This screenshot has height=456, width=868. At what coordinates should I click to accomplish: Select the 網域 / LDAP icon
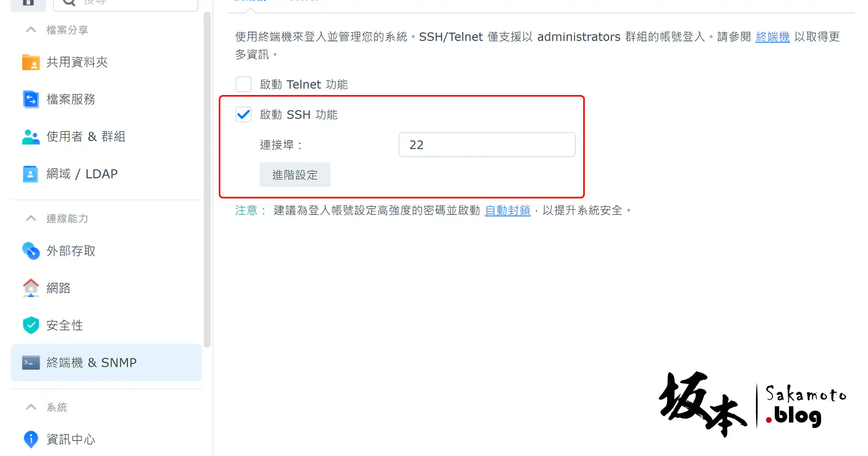pyautogui.click(x=31, y=174)
